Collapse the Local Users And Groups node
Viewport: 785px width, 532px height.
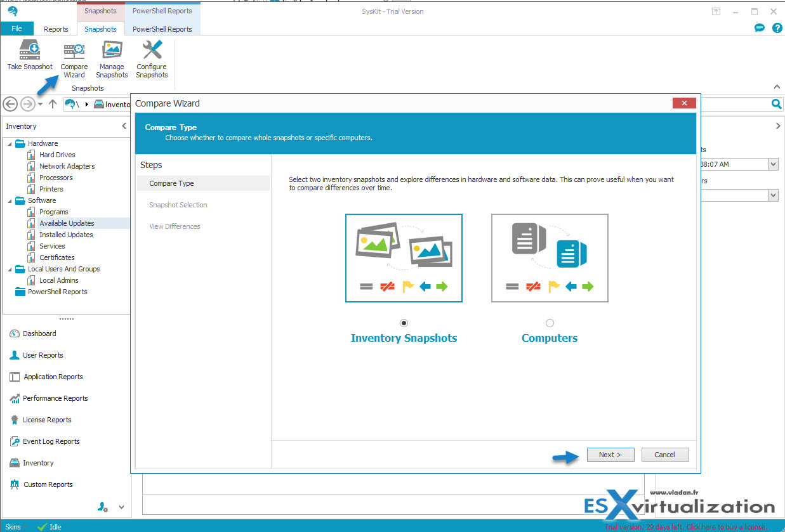pyautogui.click(x=10, y=269)
